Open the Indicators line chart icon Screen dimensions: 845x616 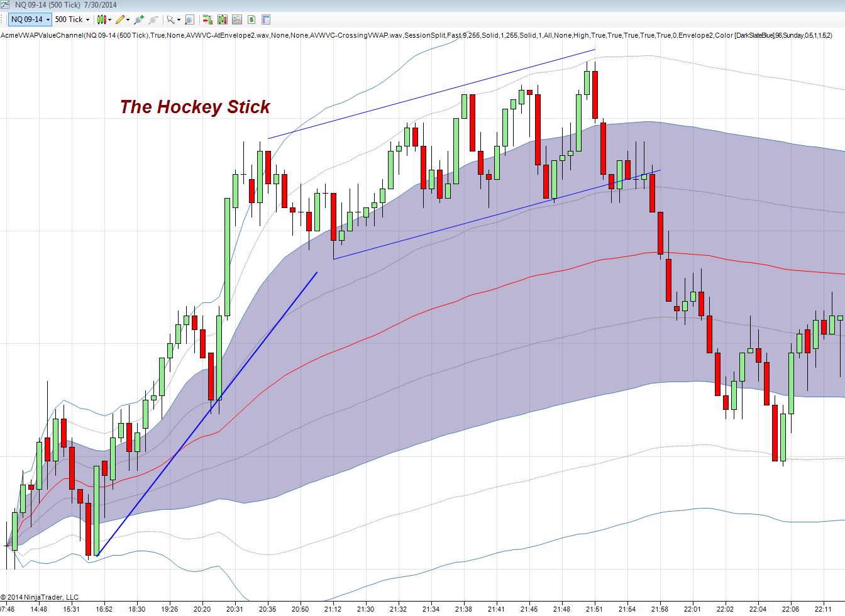pyautogui.click(x=237, y=19)
